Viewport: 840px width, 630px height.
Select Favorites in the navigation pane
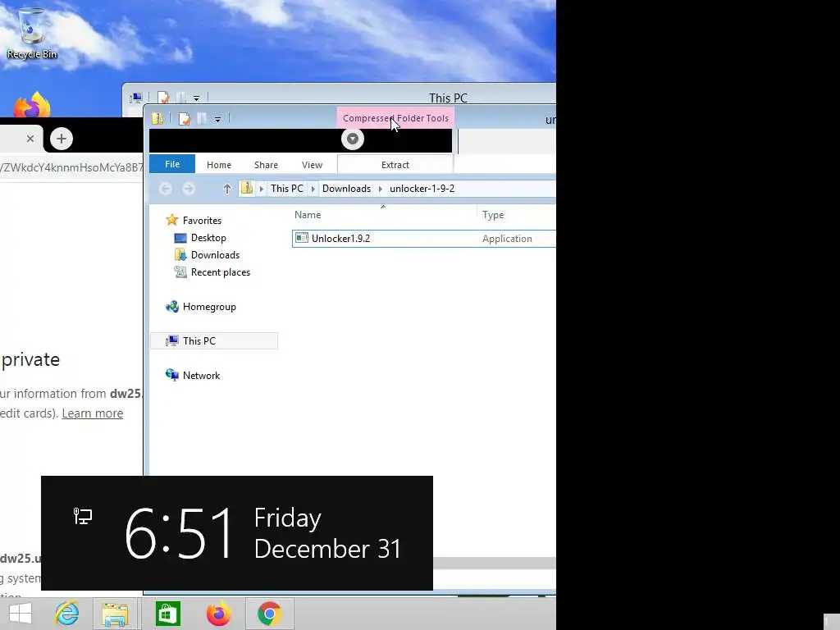[202, 220]
